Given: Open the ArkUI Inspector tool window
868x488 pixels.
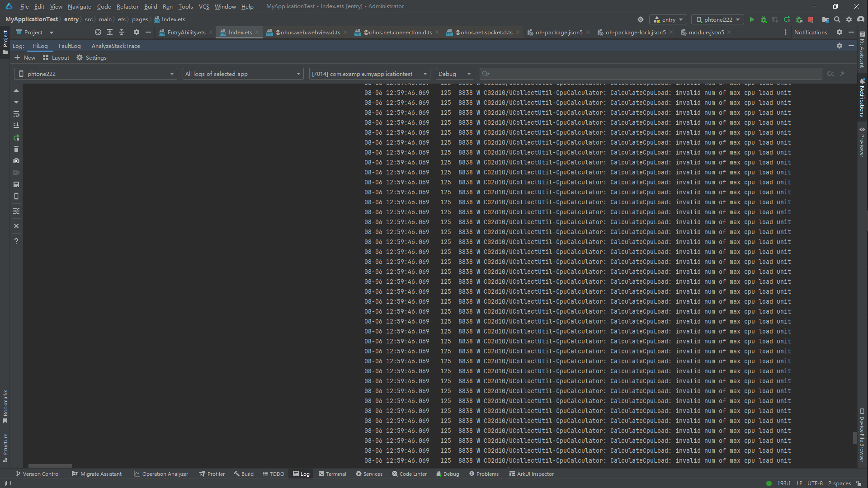Looking at the screenshot, I should pos(532,474).
